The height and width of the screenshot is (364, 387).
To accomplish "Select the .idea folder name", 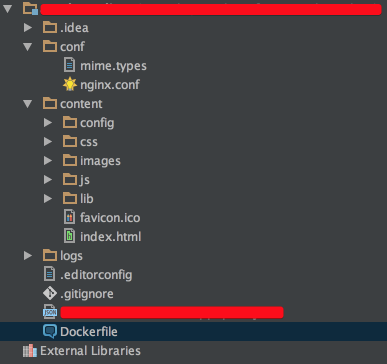I will (74, 28).
